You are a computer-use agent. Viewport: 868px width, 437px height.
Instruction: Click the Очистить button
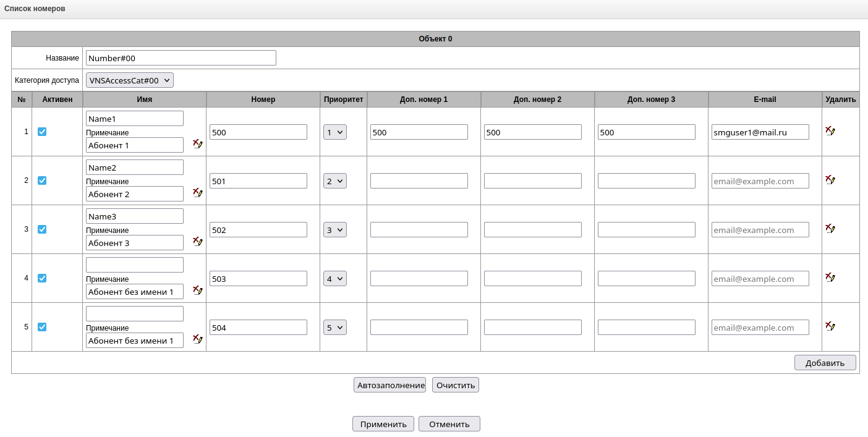pyautogui.click(x=456, y=385)
